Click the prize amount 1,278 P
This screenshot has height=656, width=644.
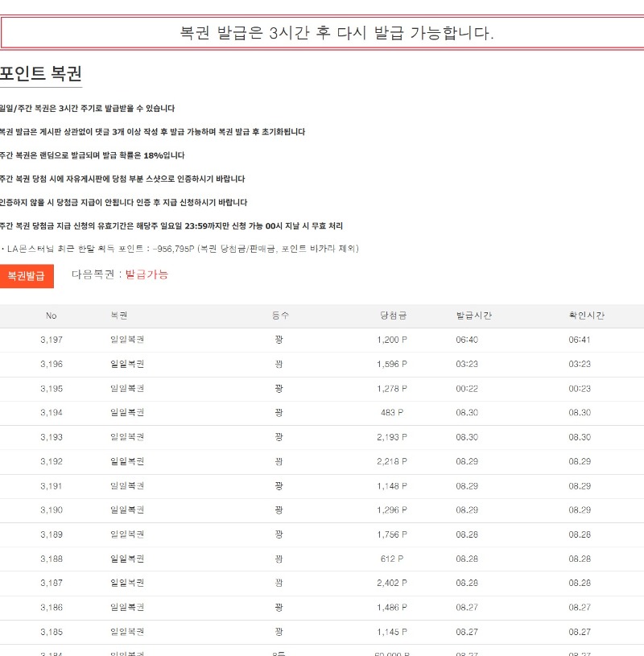coord(392,389)
